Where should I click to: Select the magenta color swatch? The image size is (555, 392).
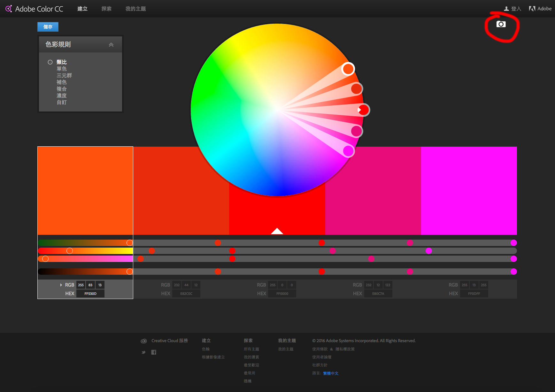click(x=469, y=190)
